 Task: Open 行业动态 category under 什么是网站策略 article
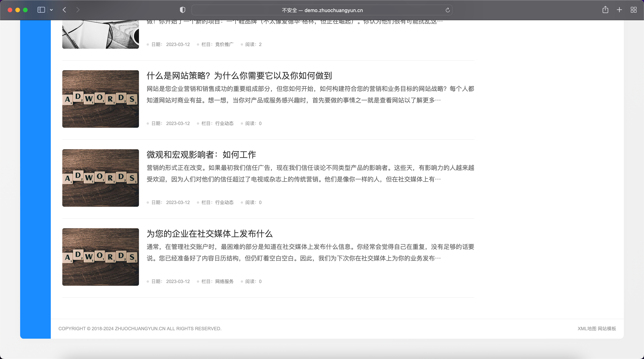(x=224, y=124)
